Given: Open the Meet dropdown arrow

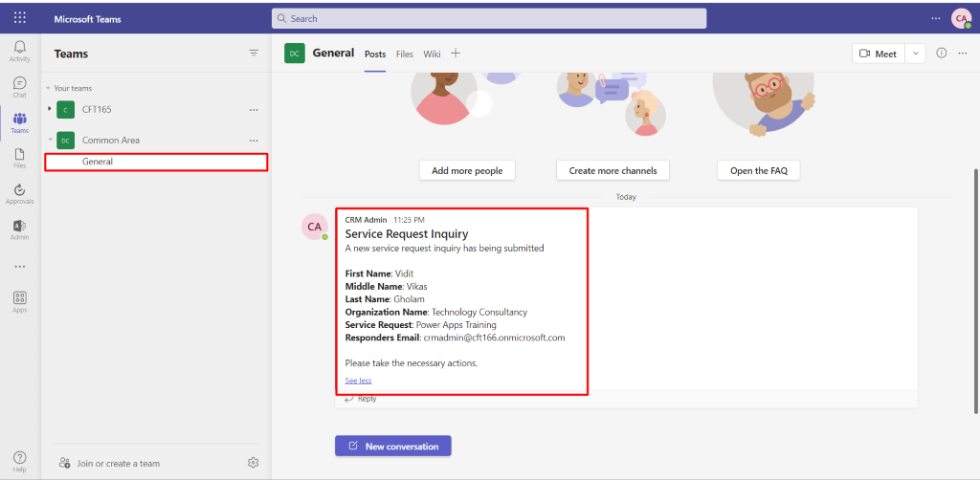Looking at the screenshot, I should pyautogui.click(x=916, y=54).
